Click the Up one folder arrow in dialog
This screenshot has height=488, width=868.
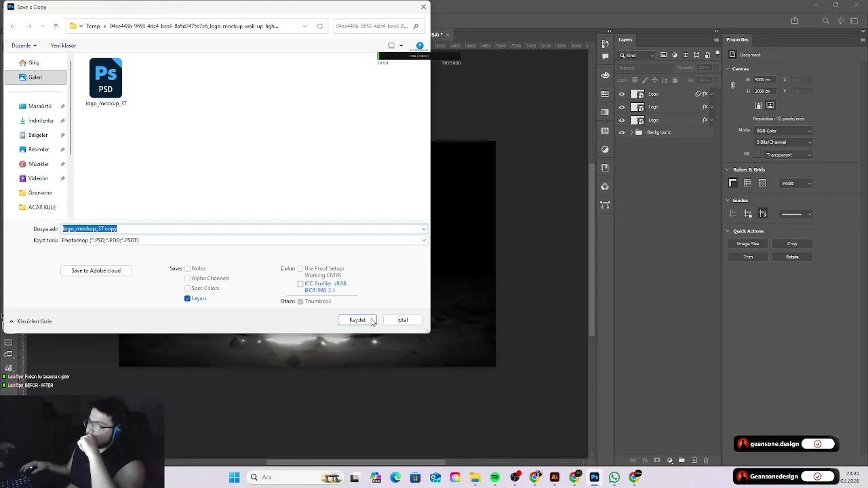coord(56,26)
